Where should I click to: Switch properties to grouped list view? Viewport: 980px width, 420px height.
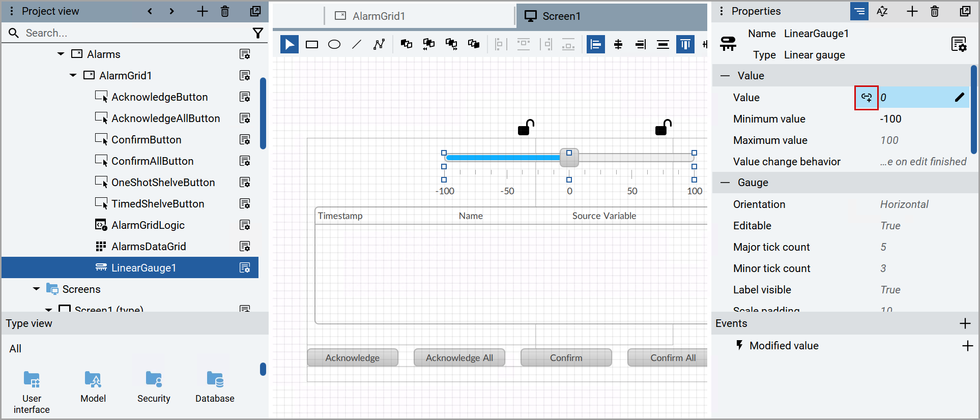[x=859, y=11]
